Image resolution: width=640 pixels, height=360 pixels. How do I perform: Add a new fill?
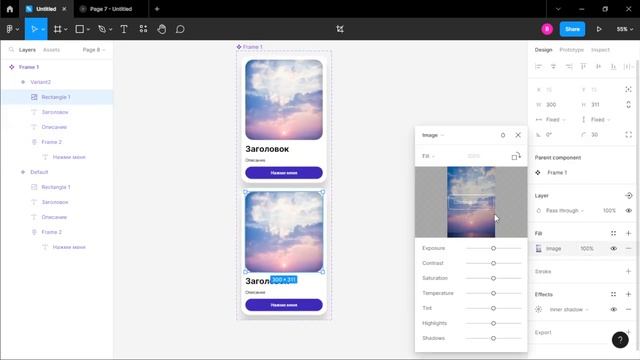coord(628,233)
